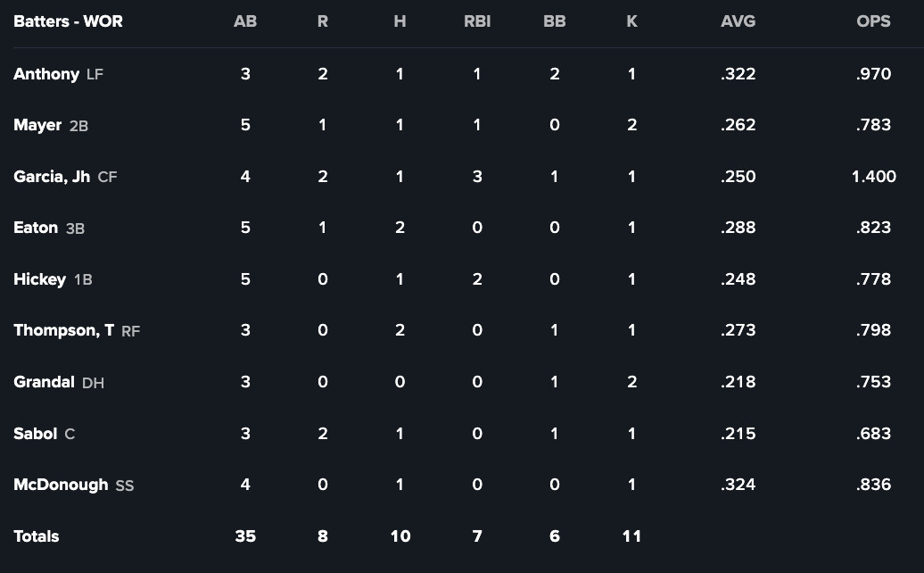The width and height of the screenshot is (924, 573).
Task: Click the K column header
Action: pyautogui.click(x=631, y=21)
